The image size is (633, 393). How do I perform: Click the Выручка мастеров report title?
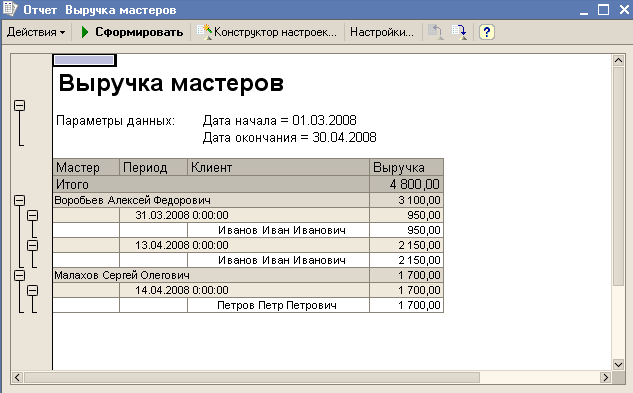pyautogui.click(x=171, y=83)
